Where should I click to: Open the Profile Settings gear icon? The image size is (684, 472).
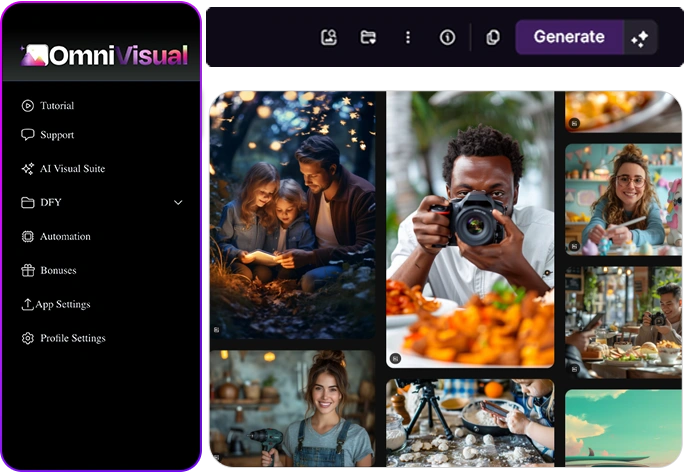(x=27, y=338)
